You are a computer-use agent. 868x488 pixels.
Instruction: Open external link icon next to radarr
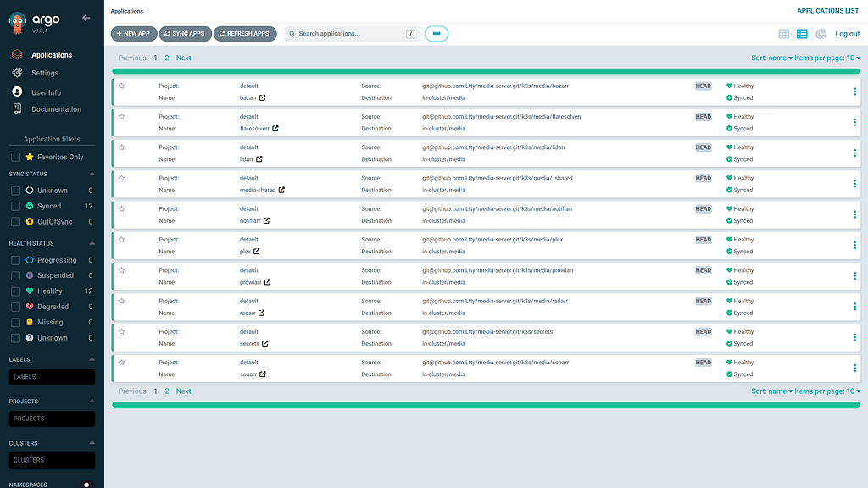tap(261, 313)
